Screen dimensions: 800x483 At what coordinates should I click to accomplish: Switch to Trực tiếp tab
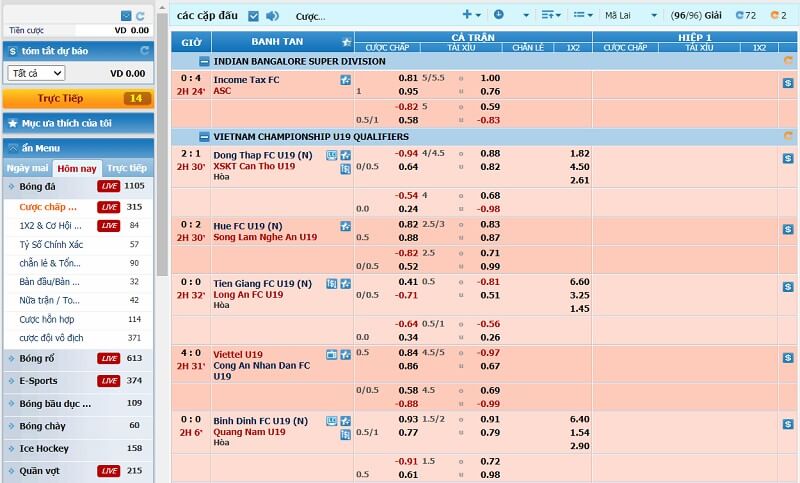pyautogui.click(x=127, y=168)
